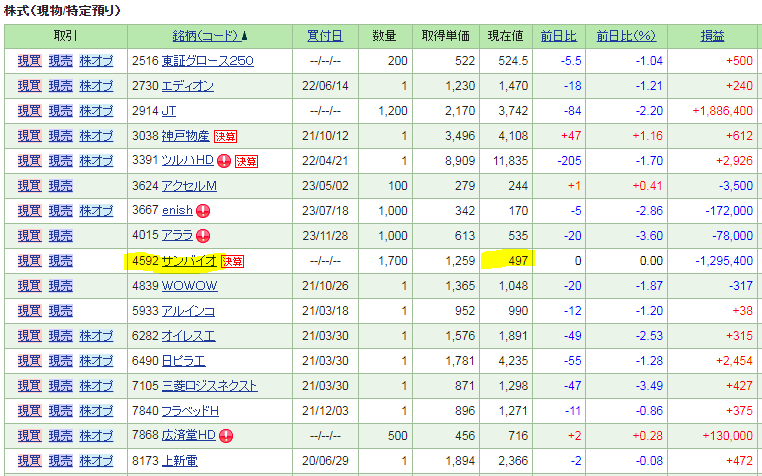
Task: Open エディオン stock details
Action: pos(188,86)
